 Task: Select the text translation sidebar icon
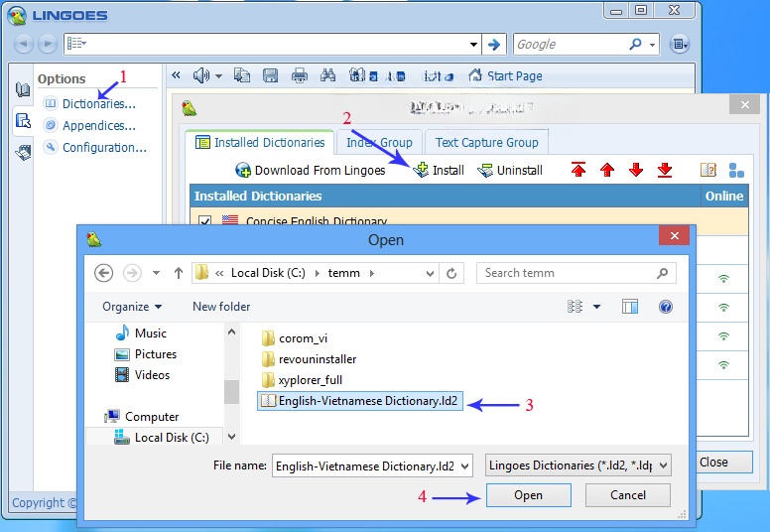pyautogui.click(x=23, y=120)
